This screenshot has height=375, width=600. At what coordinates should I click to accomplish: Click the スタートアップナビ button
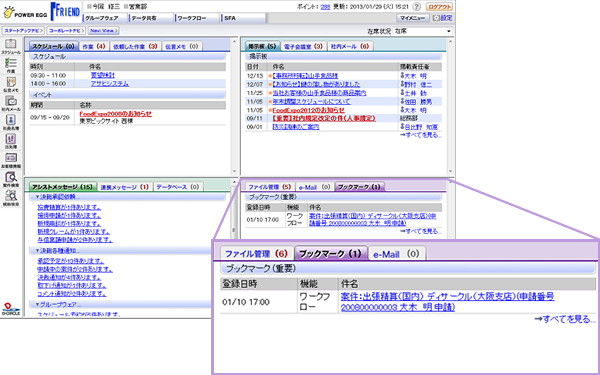coord(23,30)
